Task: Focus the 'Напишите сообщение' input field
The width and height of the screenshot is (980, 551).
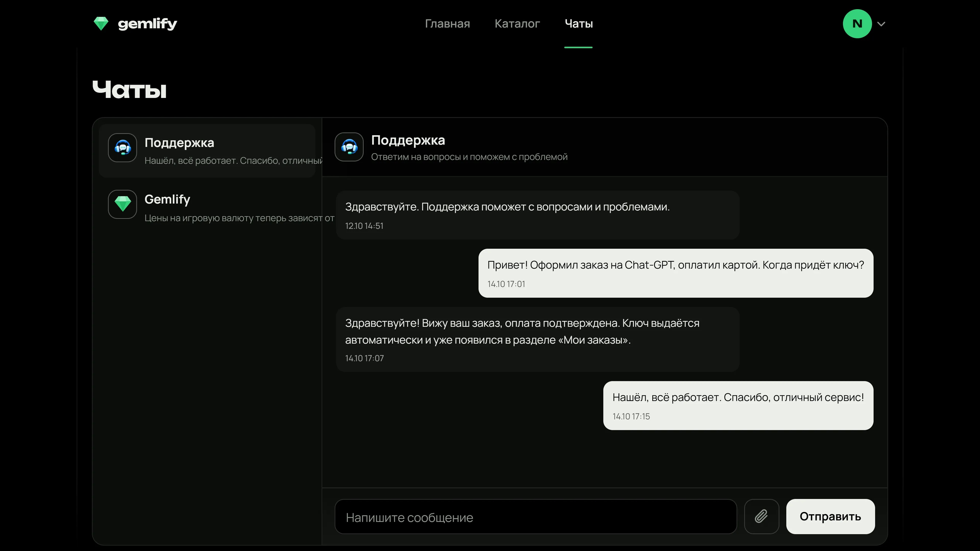Action: (x=536, y=517)
